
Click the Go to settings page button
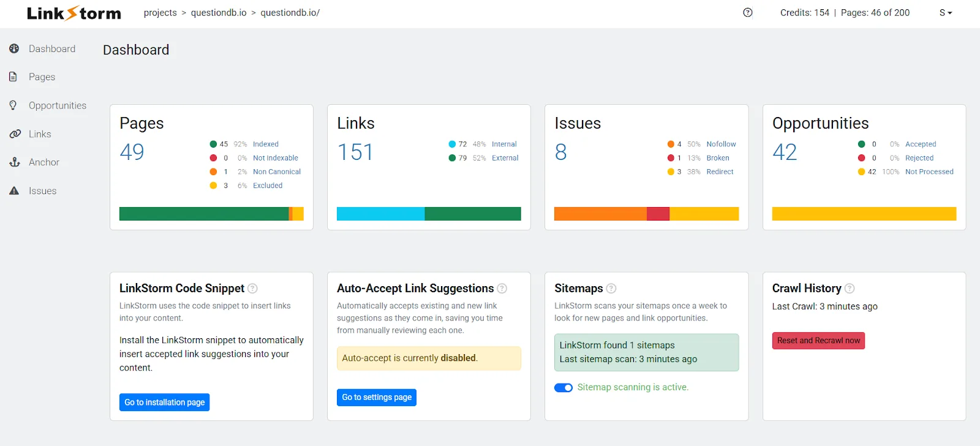[377, 398]
